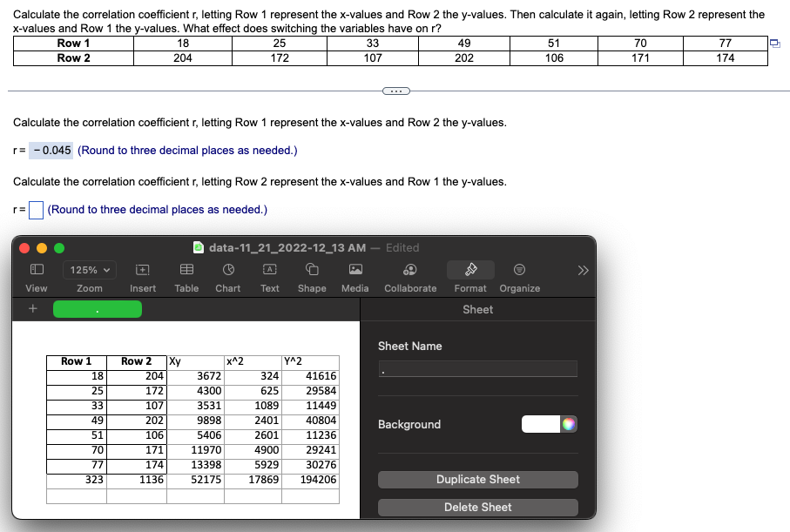Close the Numbers window with the red button
Image resolution: width=790 pixels, height=532 pixels.
coord(24,248)
